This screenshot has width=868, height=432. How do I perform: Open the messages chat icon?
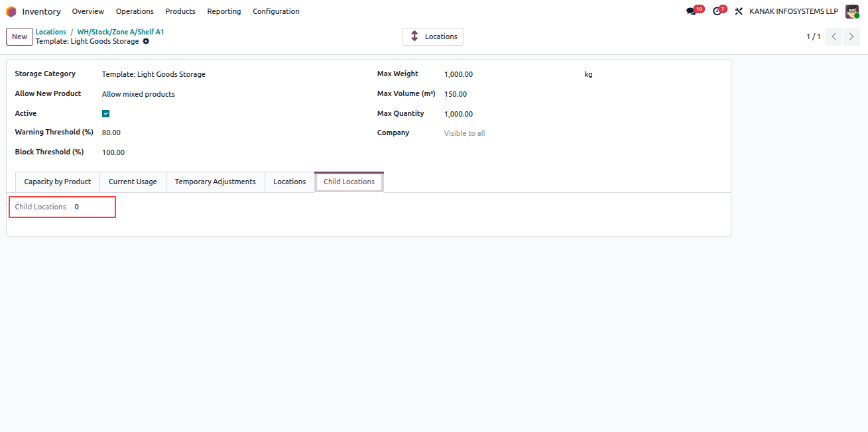(x=691, y=11)
